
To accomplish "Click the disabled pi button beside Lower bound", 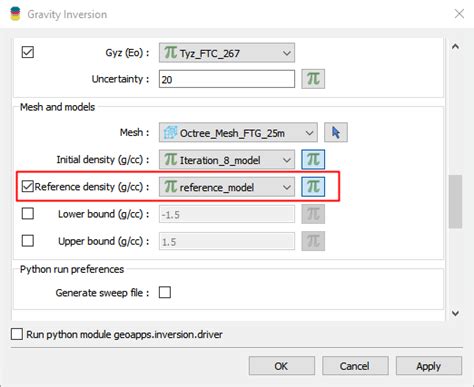I will point(313,214).
